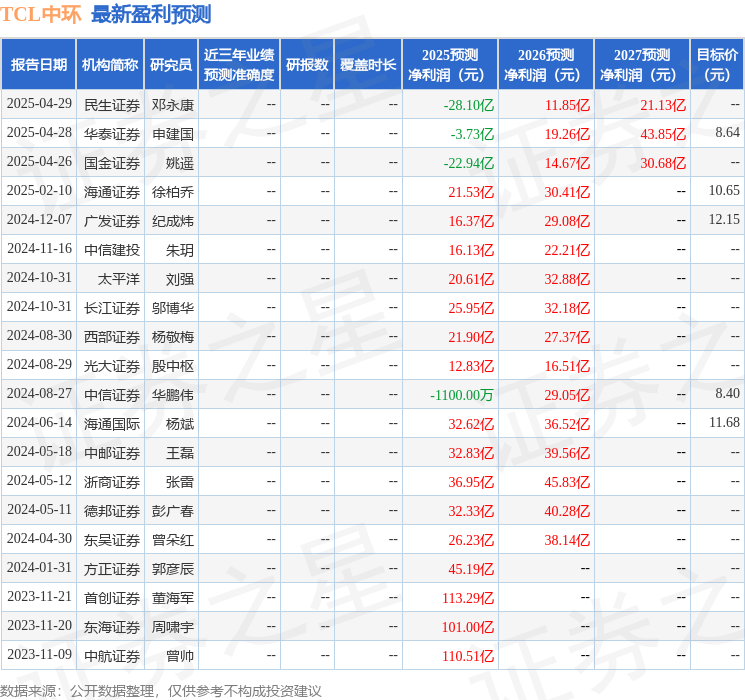
Task: Click the value 101.00亿
Action: tap(468, 627)
